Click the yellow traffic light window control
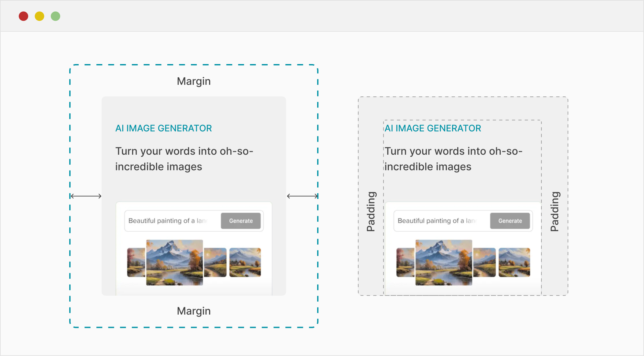The width and height of the screenshot is (644, 356). (x=39, y=16)
